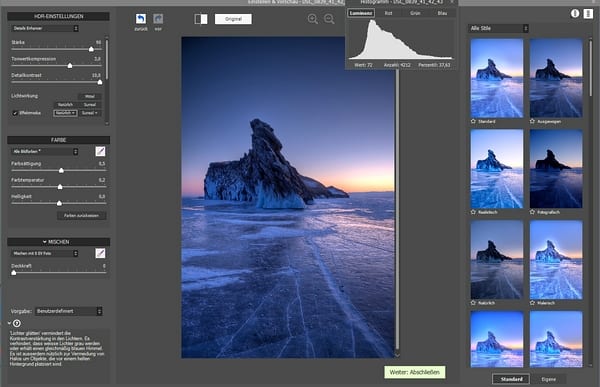Image resolution: width=600 pixels, height=387 pixels.
Task: Click the presets panel vertical scrollbar
Action: 590,69
